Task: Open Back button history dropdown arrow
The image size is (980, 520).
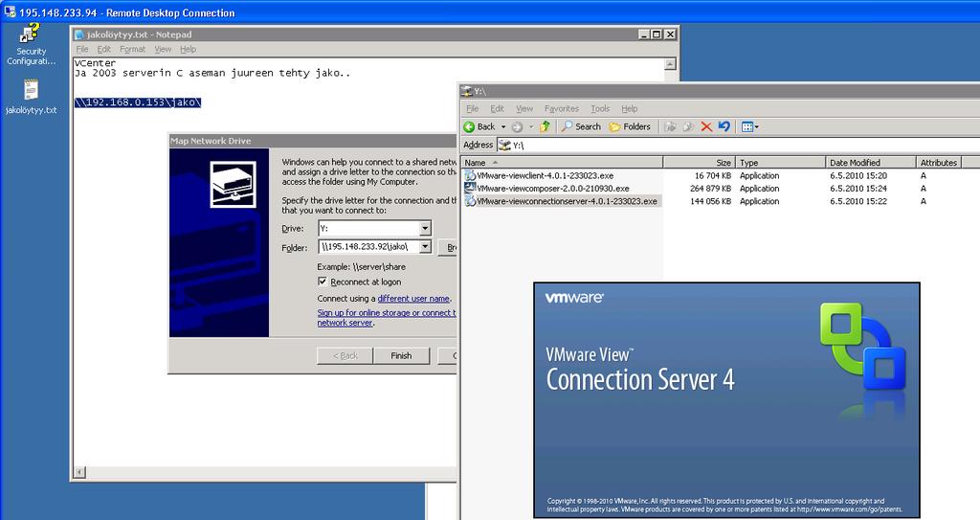Action: click(503, 127)
